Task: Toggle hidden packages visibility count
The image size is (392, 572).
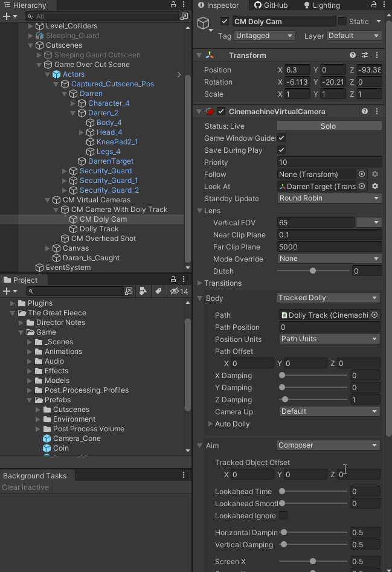Action: coord(179,291)
